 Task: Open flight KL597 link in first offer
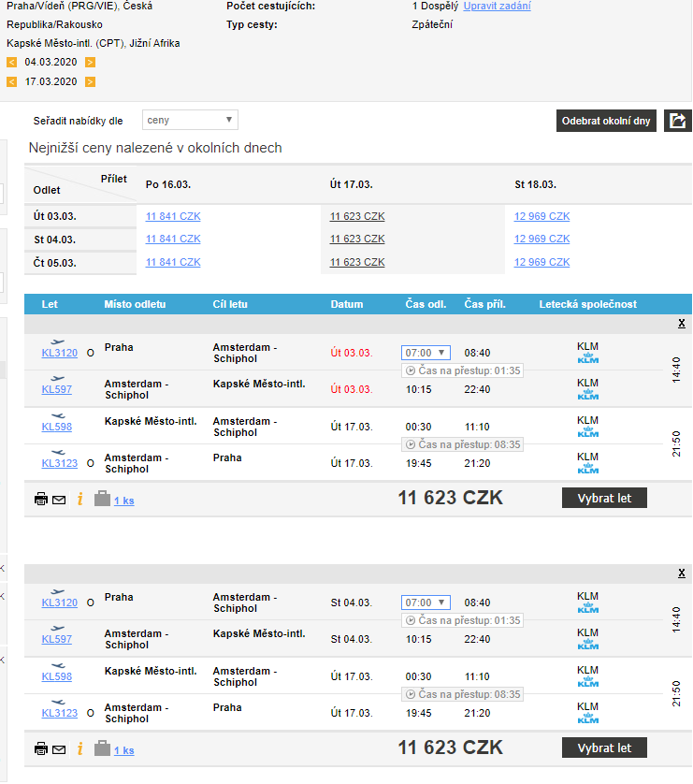click(56, 389)
